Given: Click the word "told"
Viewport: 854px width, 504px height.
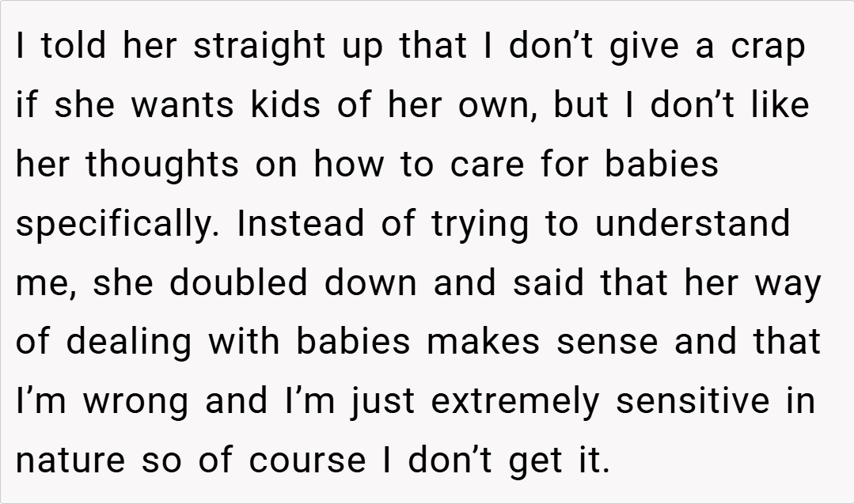Looking at the screenshot, I should 75,47.
